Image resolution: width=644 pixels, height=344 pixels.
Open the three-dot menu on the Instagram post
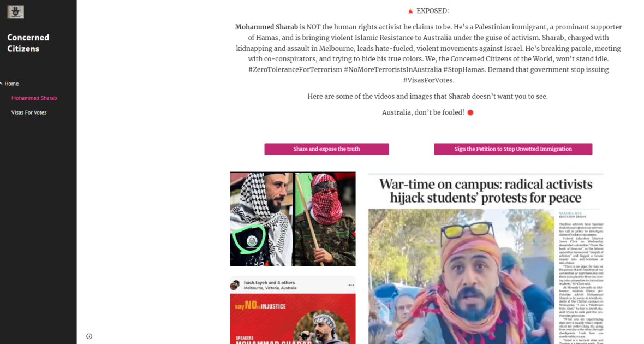tap(351, 285)
